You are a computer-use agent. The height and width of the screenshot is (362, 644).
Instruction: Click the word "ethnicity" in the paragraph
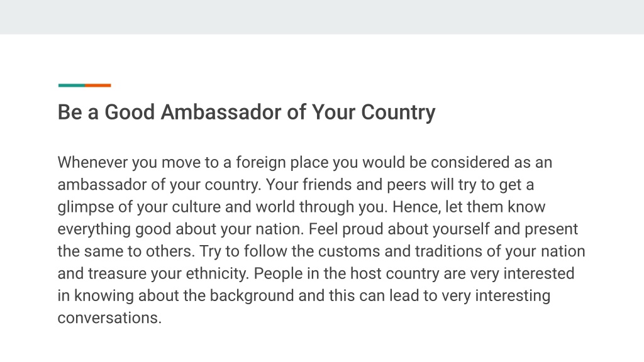(216, 274)
